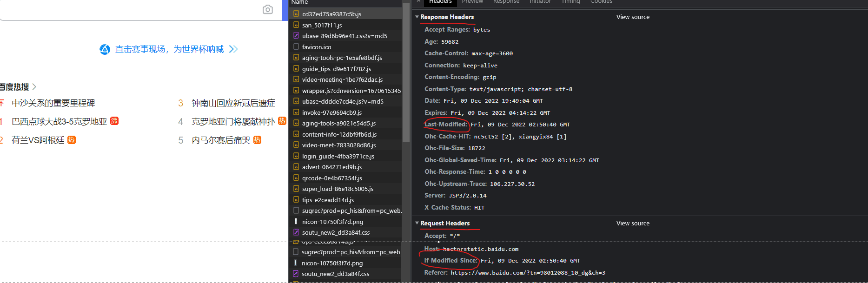Select the login_guide-4fba3971ce.js request
The image size is (868, 283).
point(338,156)
